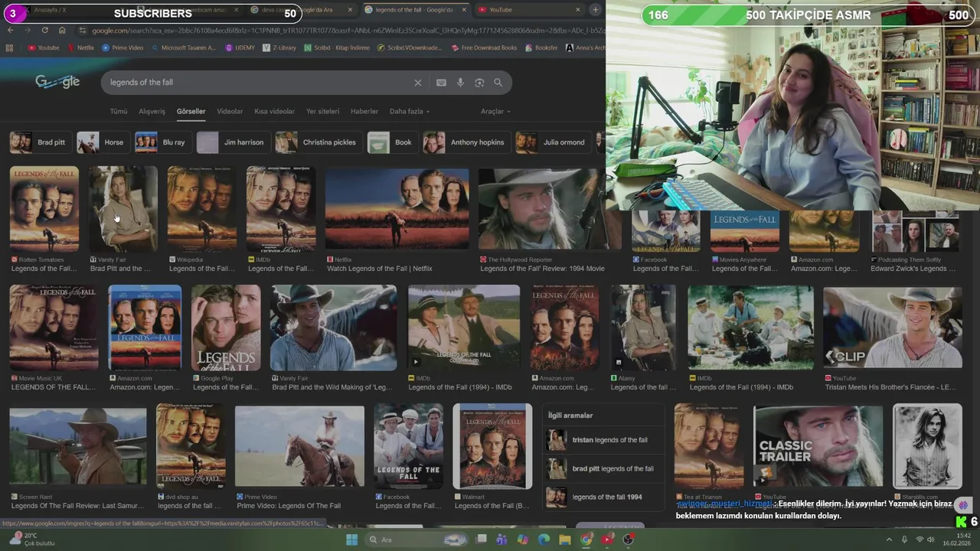Image resolution: width=980 pixels, height=551 pixels.
Task: Open related search brad pitt legends of the fall
Action: (x=603, y=468)
